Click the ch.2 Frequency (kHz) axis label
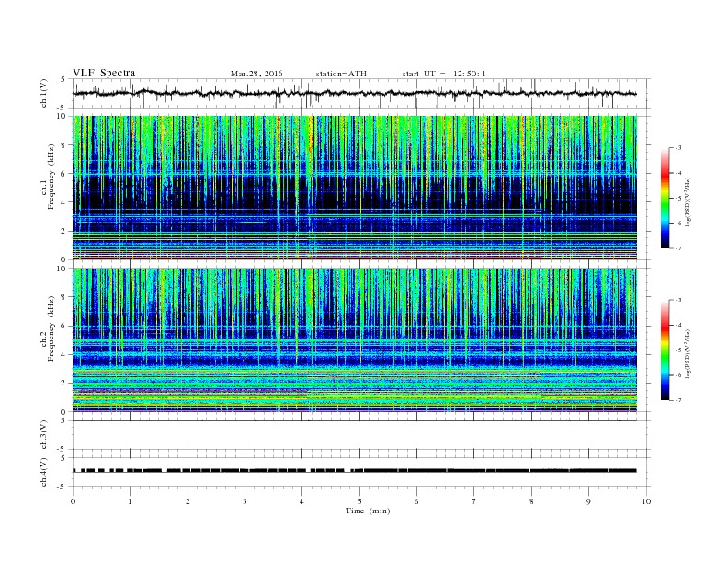Image resolution: width=728 pixels, height=563 pixels. (48, 329)
